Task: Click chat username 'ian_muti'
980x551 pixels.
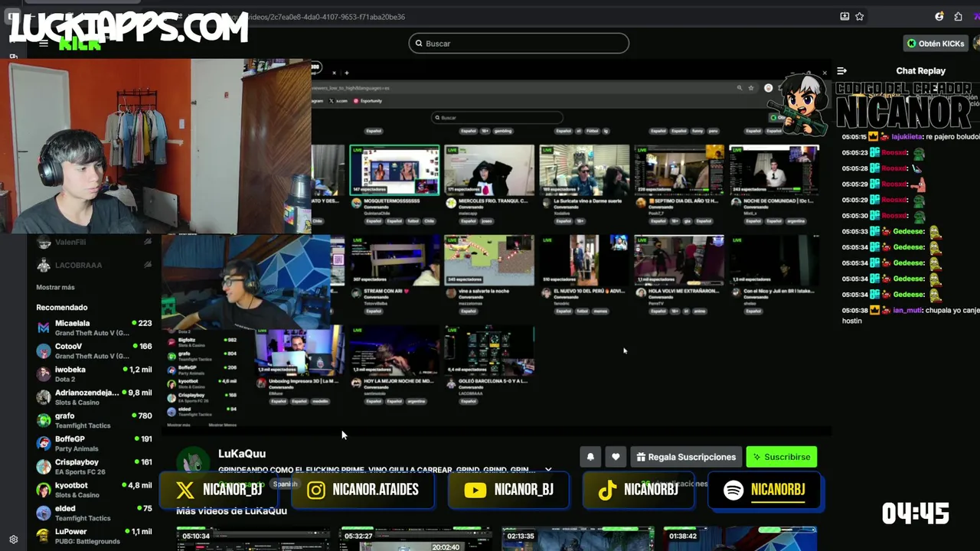Action: click(x=908, y=310)
